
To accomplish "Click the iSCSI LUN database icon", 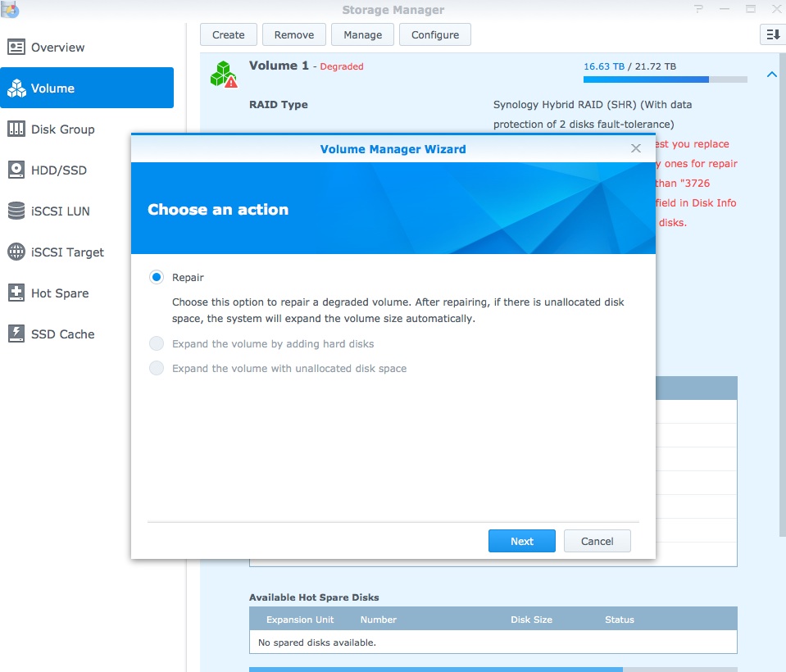I will [x=16, y=211].
